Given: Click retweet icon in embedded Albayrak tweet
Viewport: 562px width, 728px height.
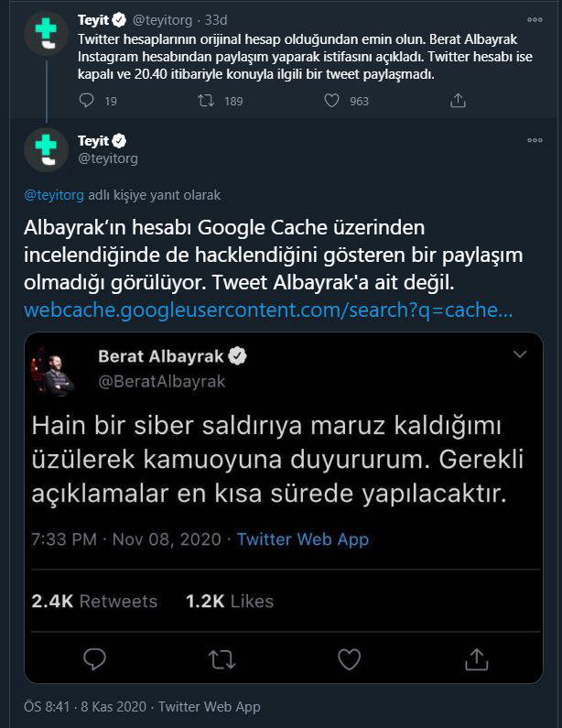Looking at the screenshot, I should click(221, 657).
